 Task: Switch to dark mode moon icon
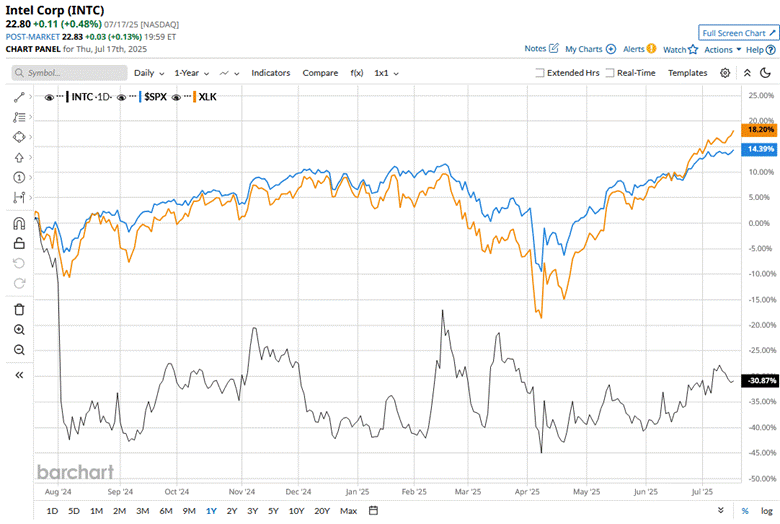coord(766,73)
